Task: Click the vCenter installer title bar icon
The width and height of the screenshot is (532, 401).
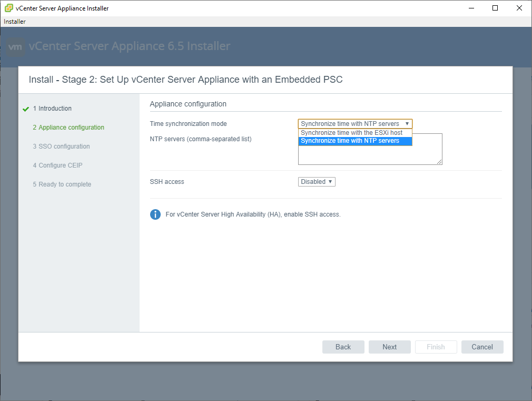Action: [x=8, y=8]
